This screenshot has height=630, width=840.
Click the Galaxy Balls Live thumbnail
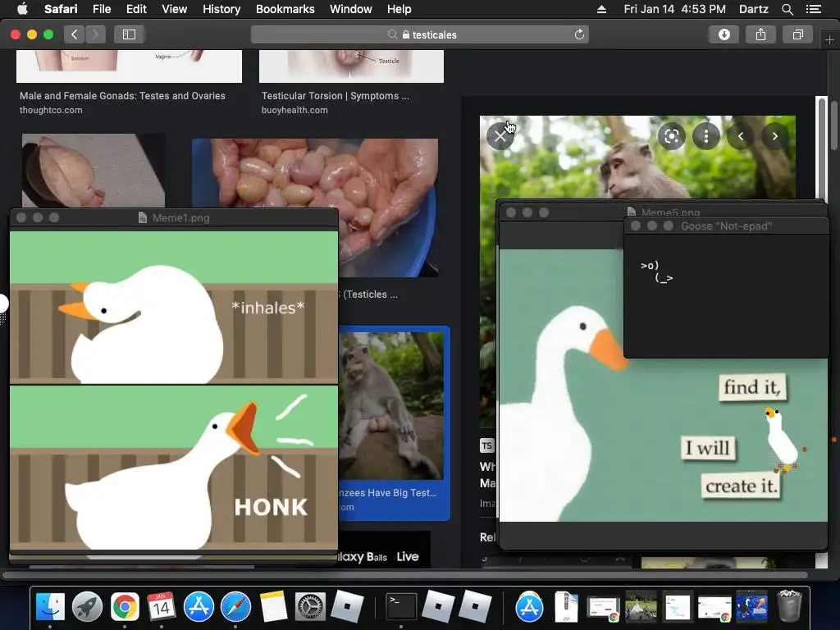coord(384,549)
